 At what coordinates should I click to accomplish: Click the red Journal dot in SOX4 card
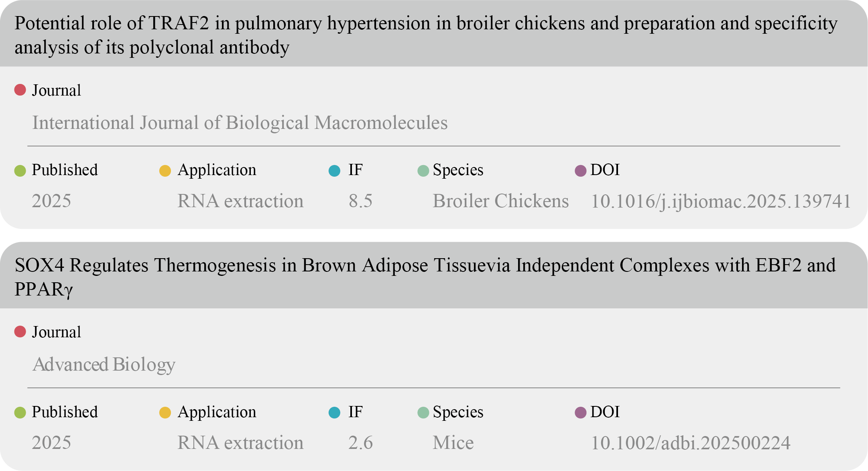pos(20,332)
